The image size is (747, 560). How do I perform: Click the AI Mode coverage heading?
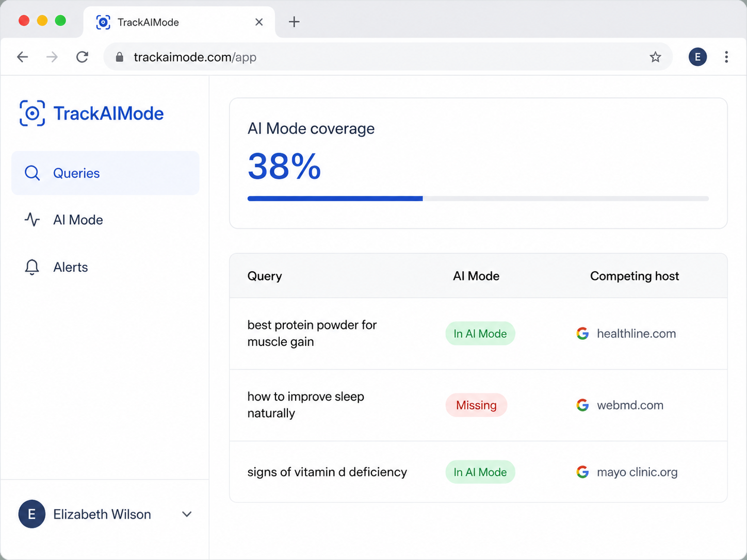pyautogui.click(x=311, y=128)
